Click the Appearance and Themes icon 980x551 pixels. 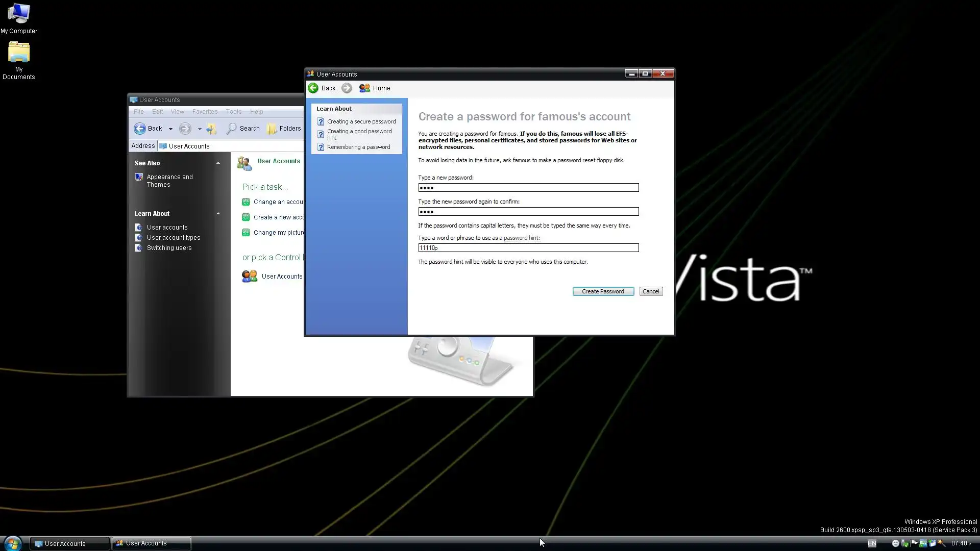point(138,177)
